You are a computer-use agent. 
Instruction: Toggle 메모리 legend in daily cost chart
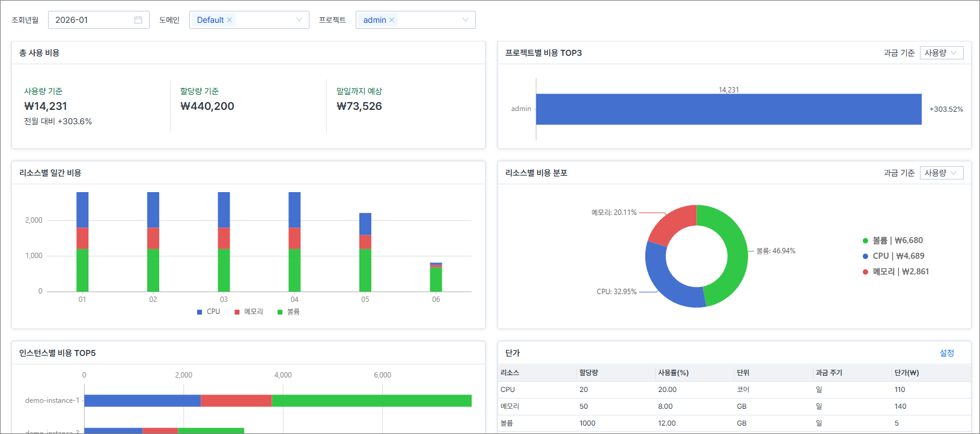click(249, 312)
